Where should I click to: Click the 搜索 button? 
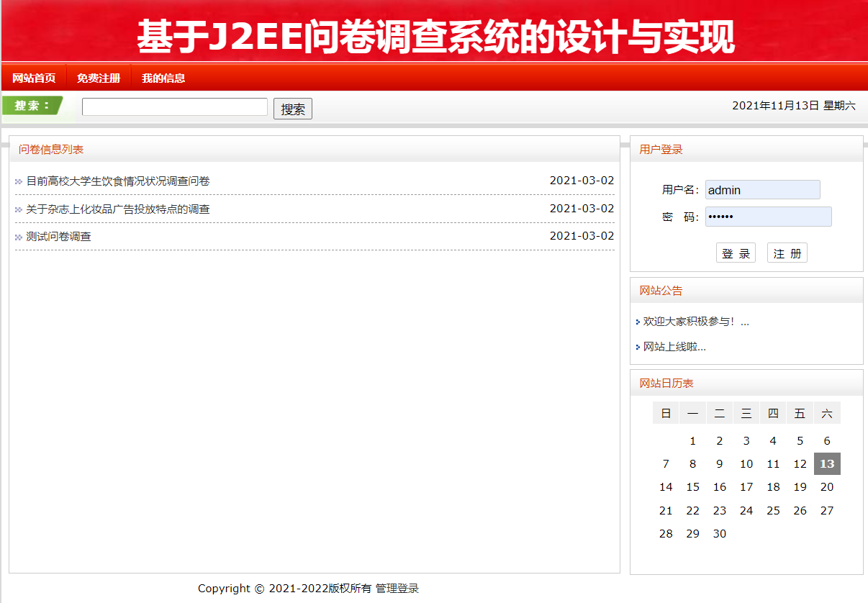point(293,109)
